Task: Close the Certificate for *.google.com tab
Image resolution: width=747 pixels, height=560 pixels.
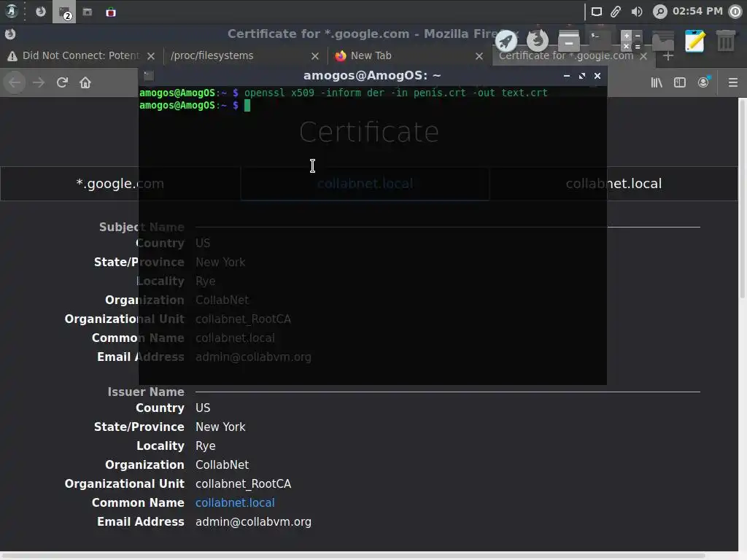Action: (643, 56)
